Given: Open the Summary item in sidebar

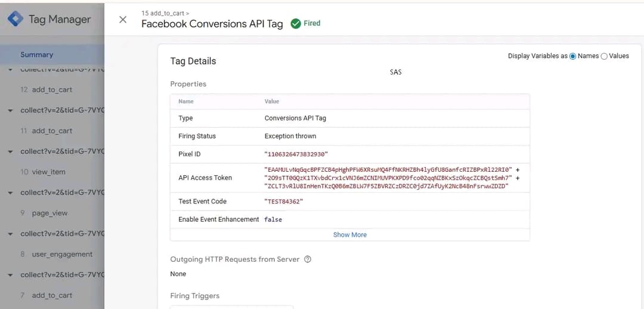Looking at the screenshot, I should click(x=36, y=54).
